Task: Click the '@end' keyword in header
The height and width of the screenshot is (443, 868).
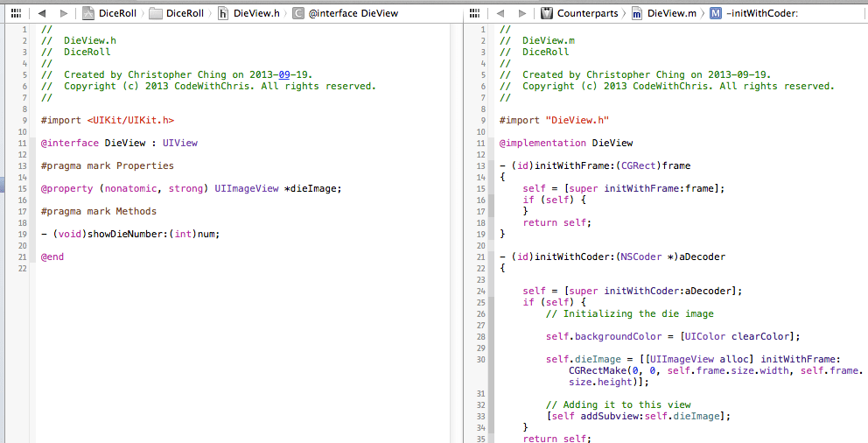Action: 52,257
